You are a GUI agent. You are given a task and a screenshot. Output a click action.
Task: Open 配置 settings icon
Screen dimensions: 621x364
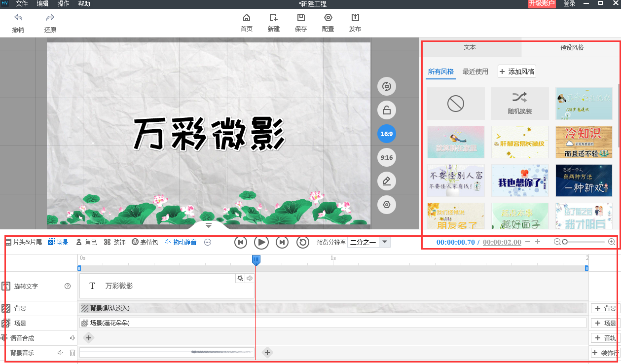pyautogui.click(x=328, y=18)
